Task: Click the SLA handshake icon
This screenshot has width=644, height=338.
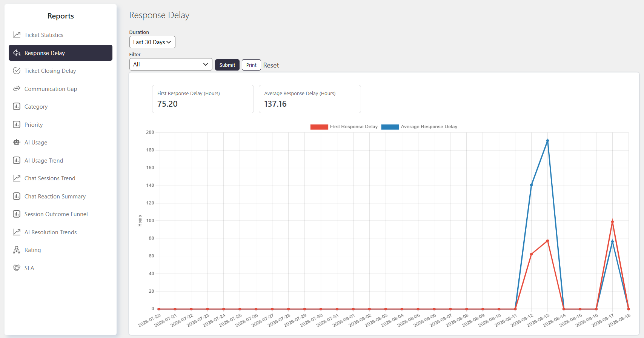Action: 17,268
